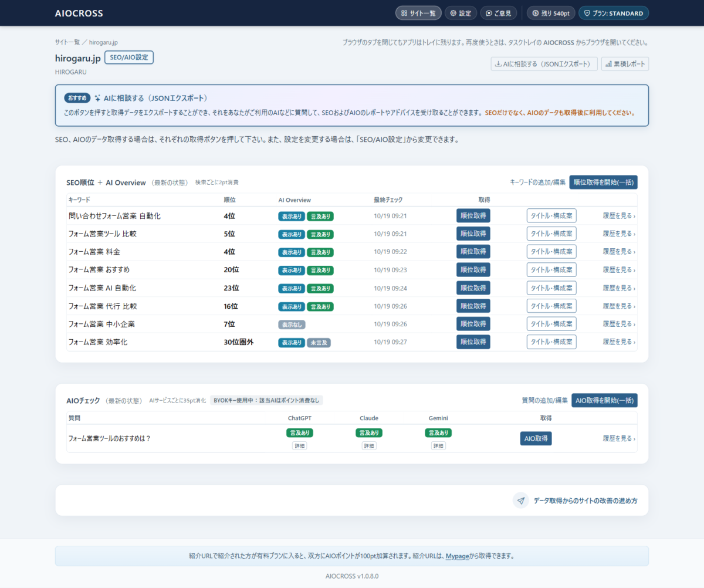
Task: Click the AIO取得 row button
Action: pos(536,438)
